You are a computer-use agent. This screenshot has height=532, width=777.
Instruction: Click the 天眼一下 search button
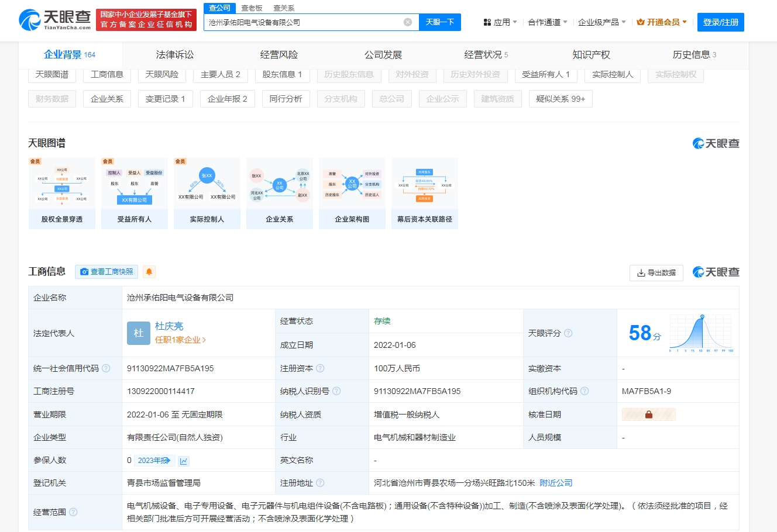(440, 22)
